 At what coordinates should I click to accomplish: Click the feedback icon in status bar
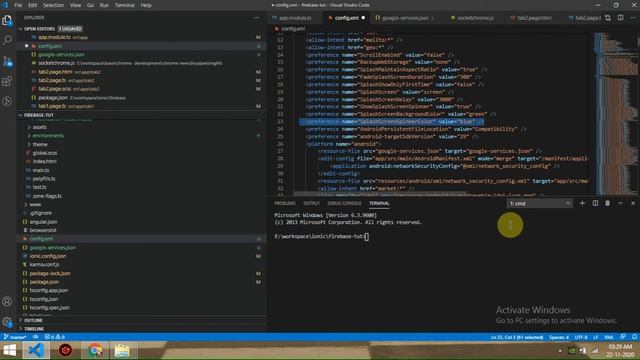(623, 337)
